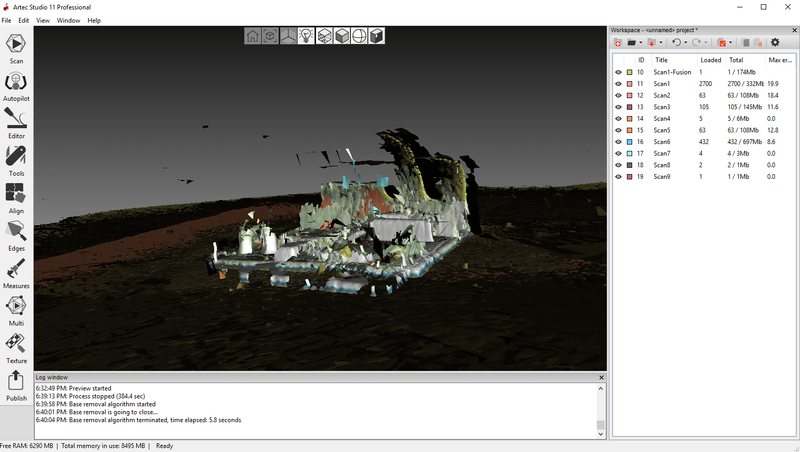Toggle visibility of Scan6
Screen dimensions: 800x452
[618, 142]
